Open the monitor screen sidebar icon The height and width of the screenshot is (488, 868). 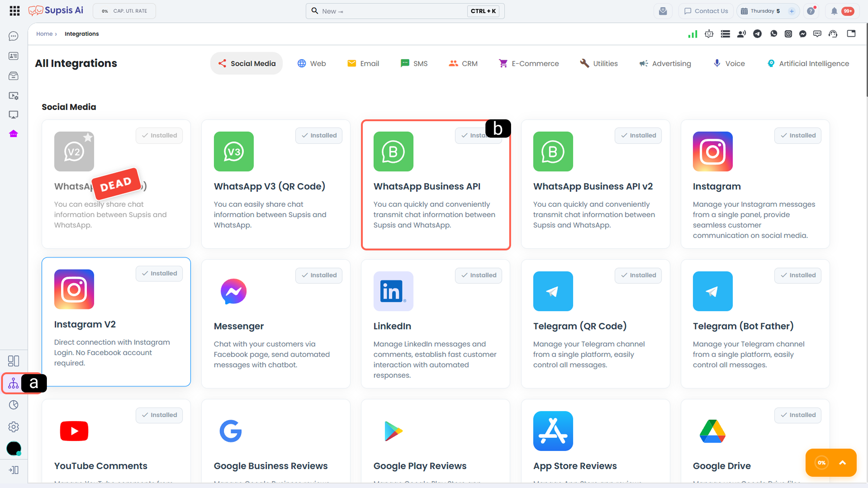point(14,115)
